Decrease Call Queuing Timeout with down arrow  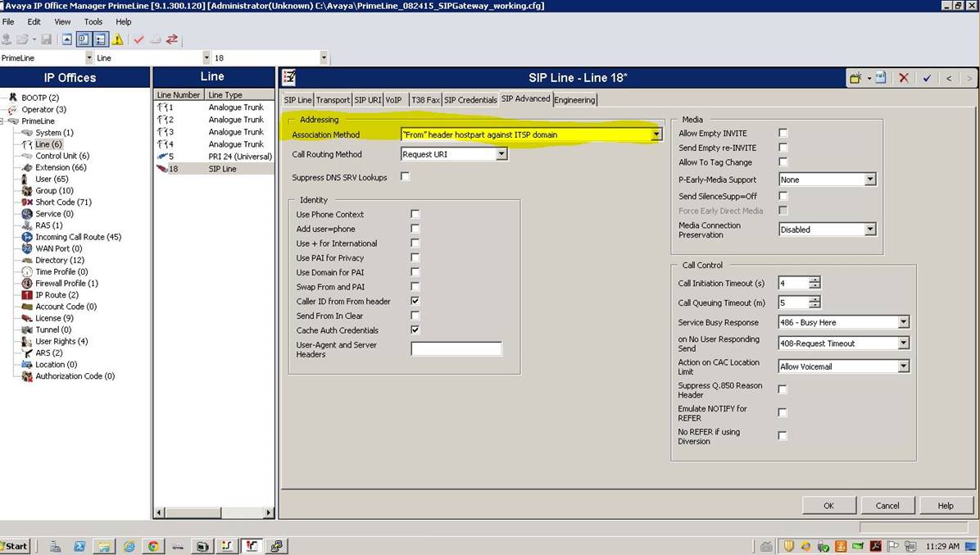tap(814, 306)
